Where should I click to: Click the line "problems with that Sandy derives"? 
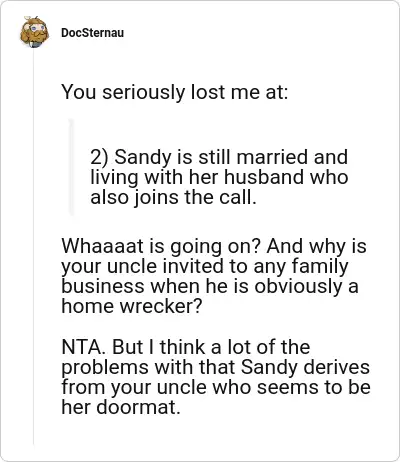pos(215,367)
